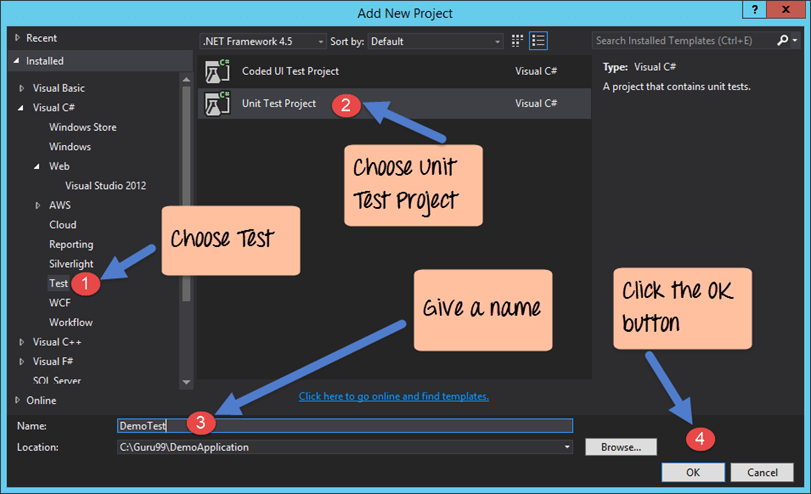Select Windows Store in the tree
This screenshot has width=811, height=494.
(83, 127)
